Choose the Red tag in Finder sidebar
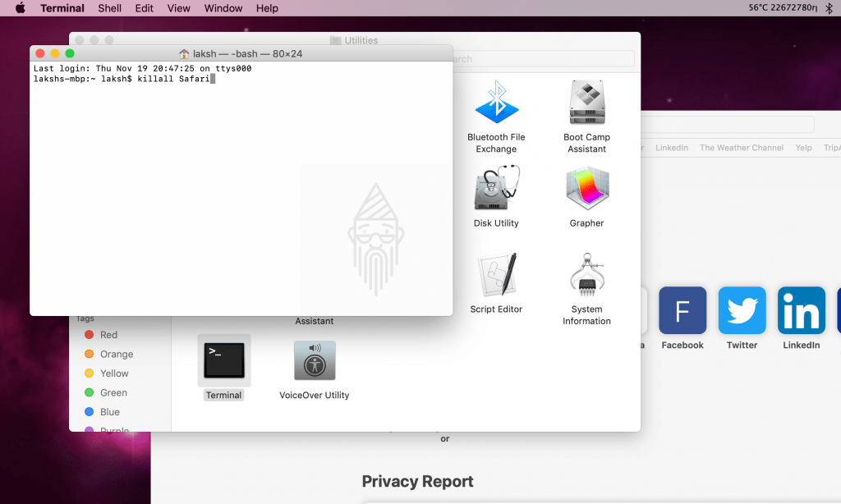841x504 pixels. (x=101, y=335)
